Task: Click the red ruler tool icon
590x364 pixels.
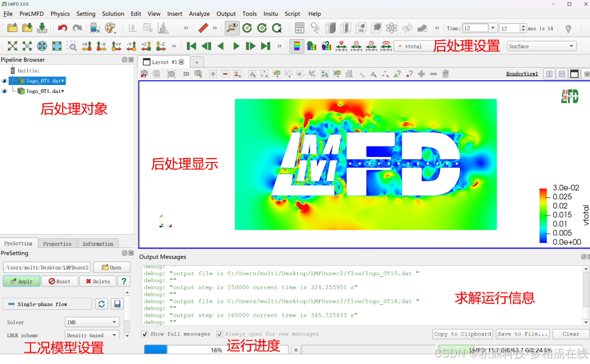Action: pos(203,28)
